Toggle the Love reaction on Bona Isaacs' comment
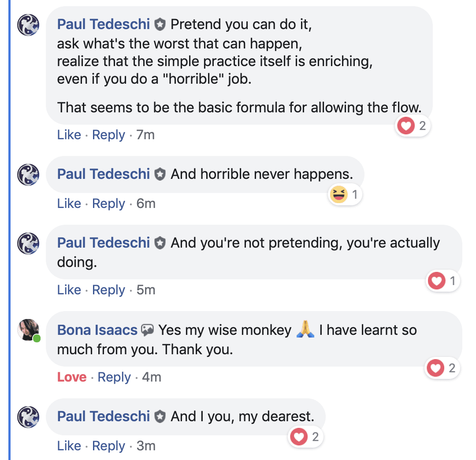 pos(72,377)
